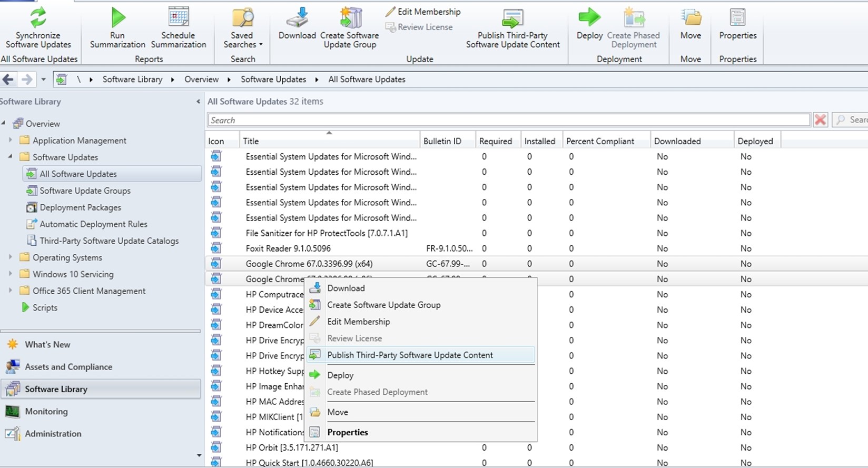The height and width of the screenshot is (468, 868).
Task: Click the Download ribbon icon
Action: (x=297, y=17)
